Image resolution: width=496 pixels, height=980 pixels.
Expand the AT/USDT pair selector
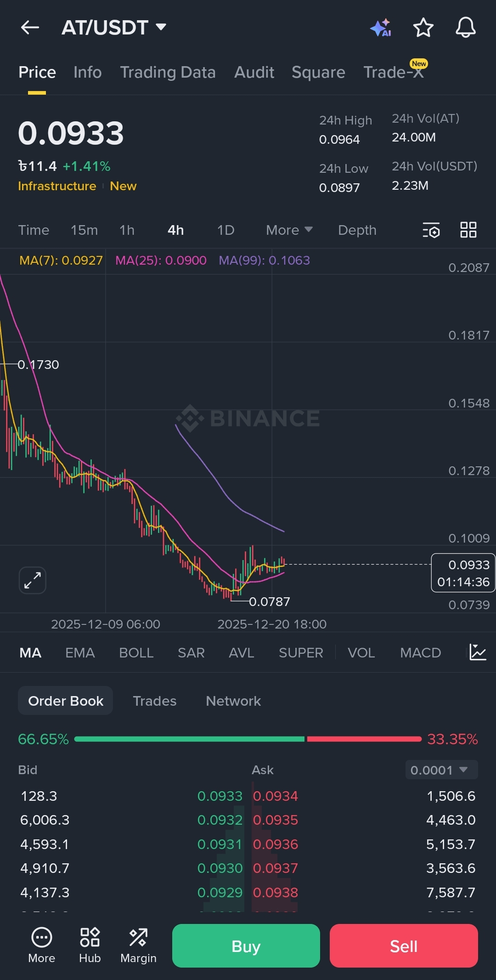point(114,28)
